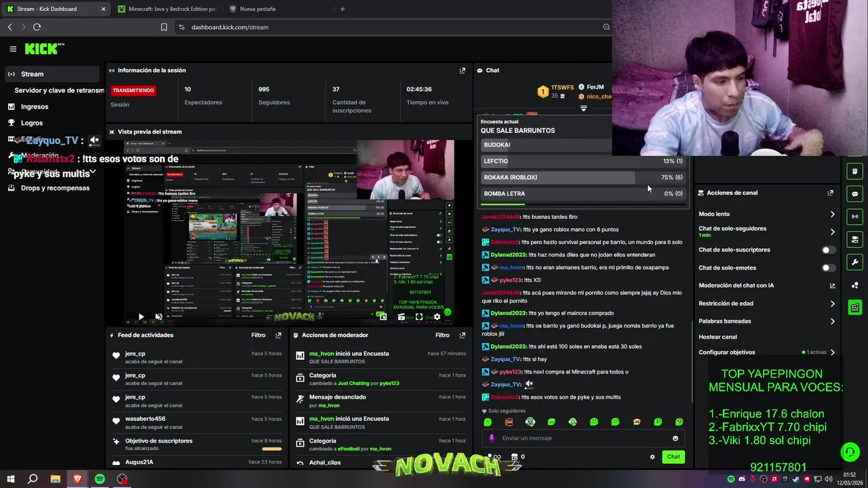Open Servidor y clave de retransmisión
Viewport: 868px width, 488px height.
[59, 90]
